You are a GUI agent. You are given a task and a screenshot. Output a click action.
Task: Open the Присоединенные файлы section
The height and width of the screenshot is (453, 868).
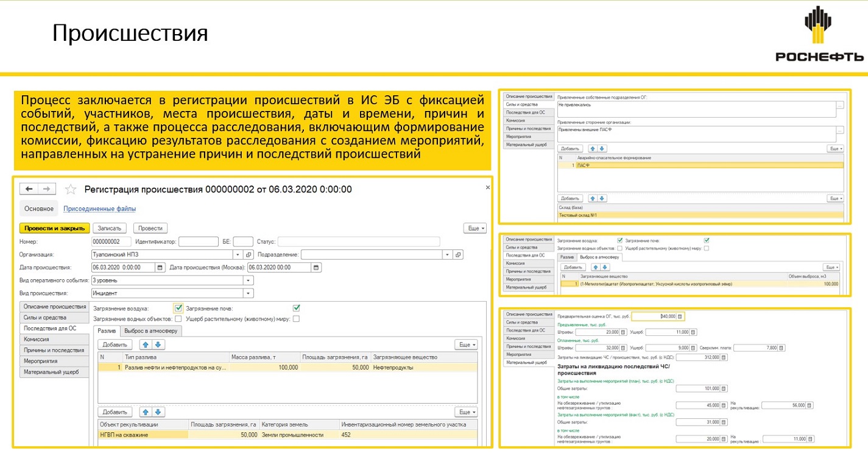(x=99, y=209)
